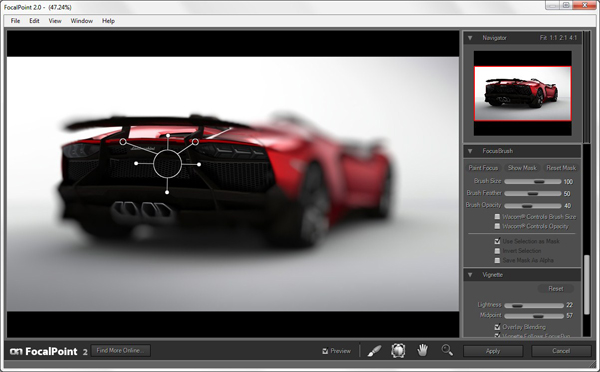600x372 pixels.
Task: Check Save Mask As Alpha
Action: pyautogui.click(x=497, y=260)
